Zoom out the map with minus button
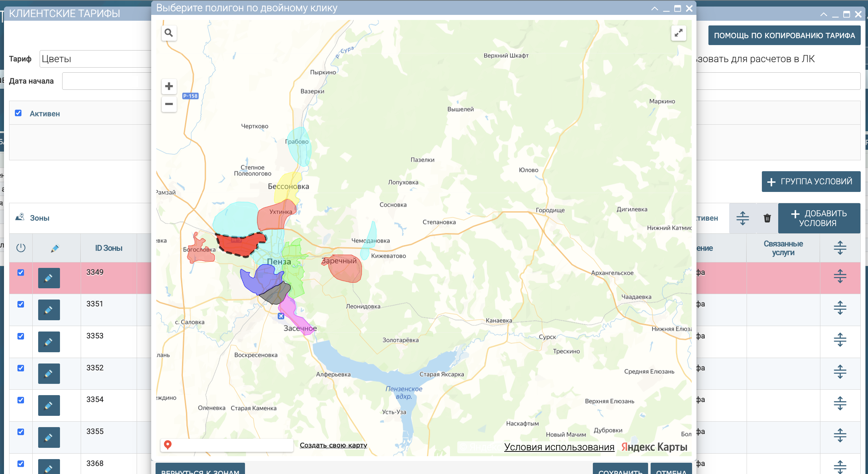868x474 pixels. click(x=169, y=104)
